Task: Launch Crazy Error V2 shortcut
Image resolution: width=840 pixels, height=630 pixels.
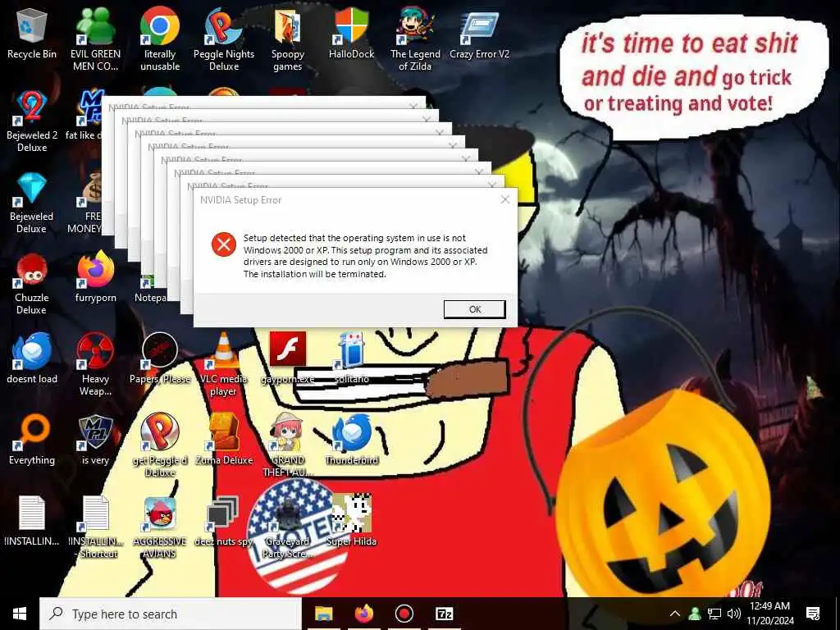Action: click(479, 33)
